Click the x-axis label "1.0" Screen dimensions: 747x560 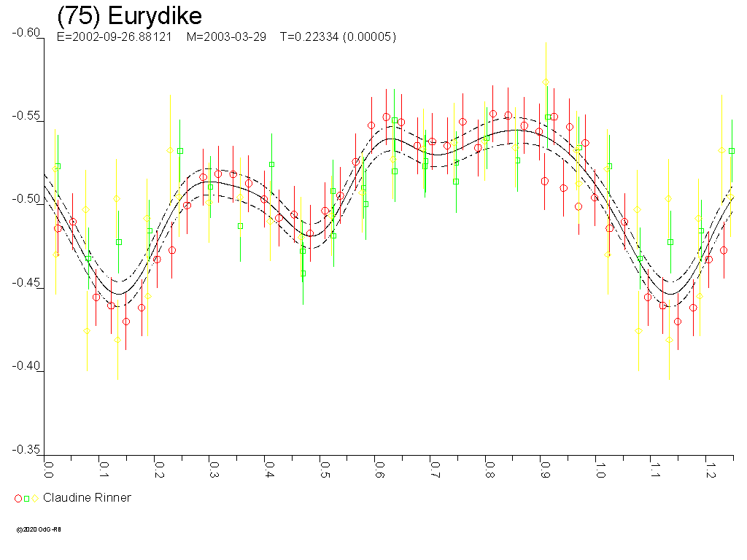click(x=600, y=469)
